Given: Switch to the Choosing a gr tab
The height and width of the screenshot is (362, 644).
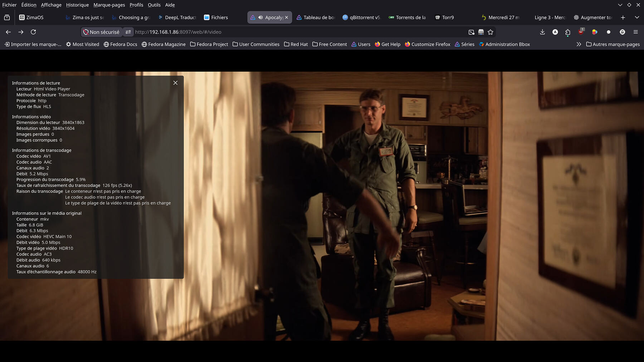Looking at the screenshot, I should [x=131, y=18].
